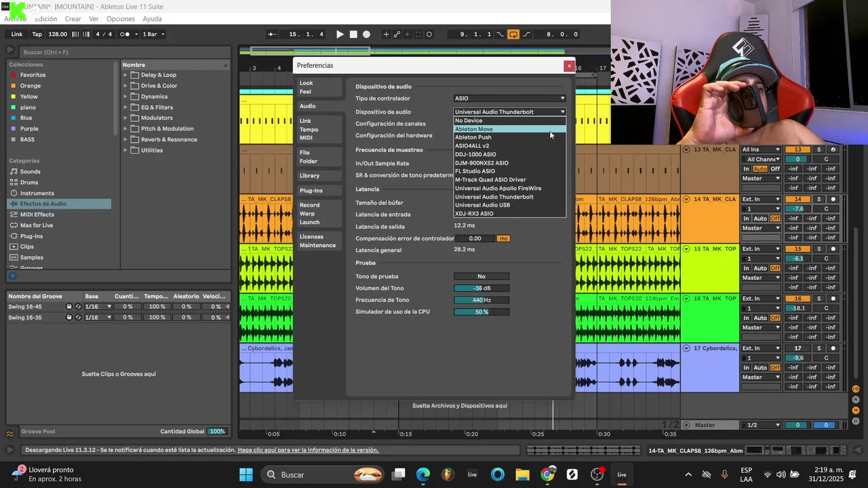Click the Simulador de uso CPU 50% slider
The width and height of the screenshot is (868, 488).
pyautogui.click(x=481, y=312)
